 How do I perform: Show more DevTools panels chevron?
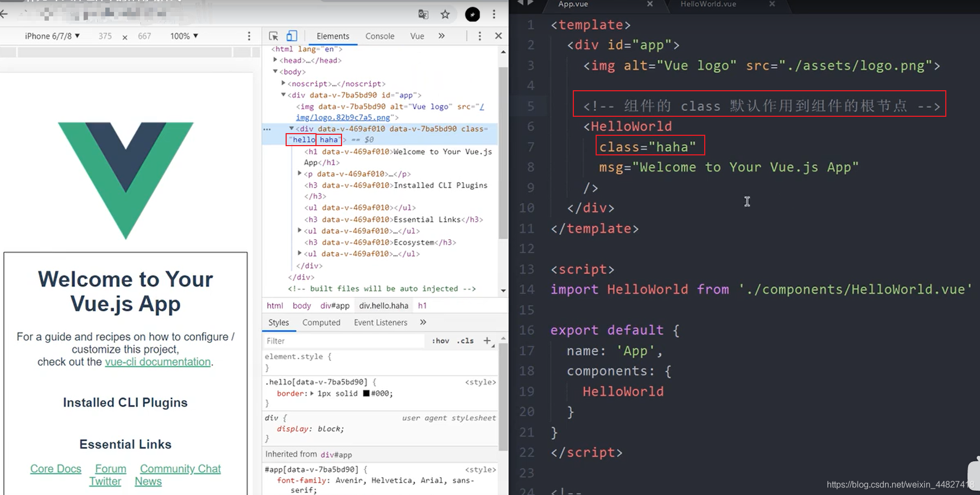tap(441, 36)
